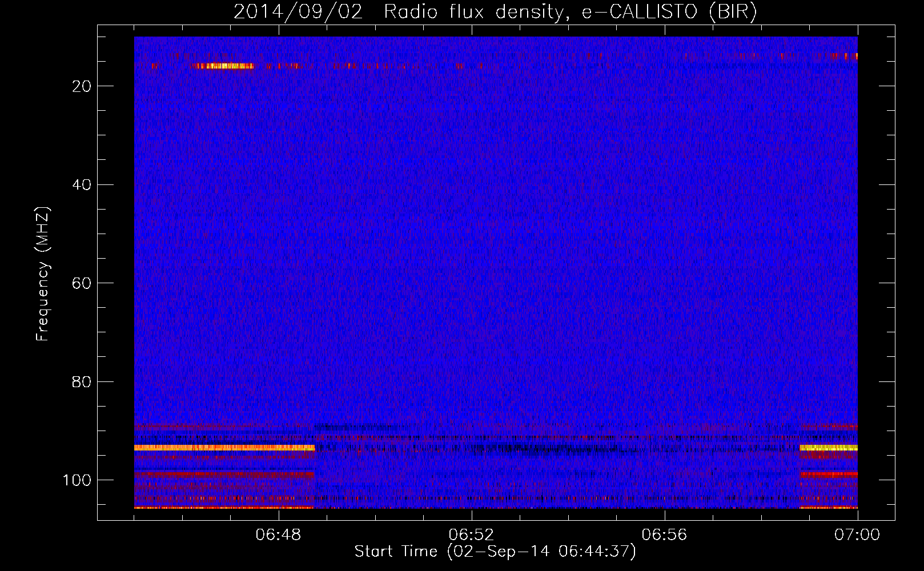The width and height of the screenshot is (924, 571).
Task: Click the "Frequency (MHZ)" axis label
Action: 43,274
